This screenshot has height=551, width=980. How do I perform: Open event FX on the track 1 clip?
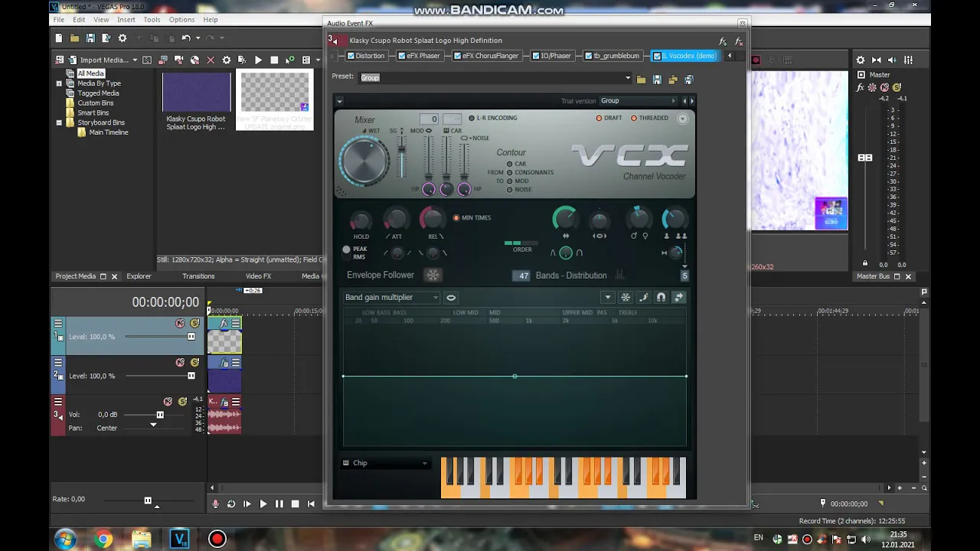coord(224,324)
